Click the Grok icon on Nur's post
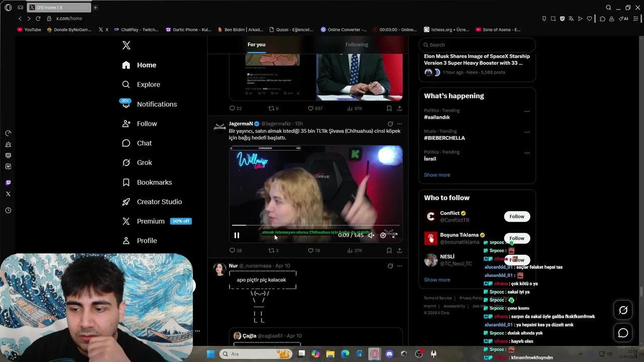The height and width of the screenshot is (362, 644). click(x=390, y=266)
